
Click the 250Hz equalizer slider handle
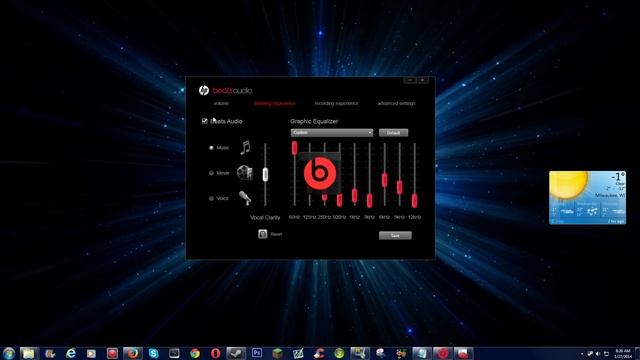[324, 198]
